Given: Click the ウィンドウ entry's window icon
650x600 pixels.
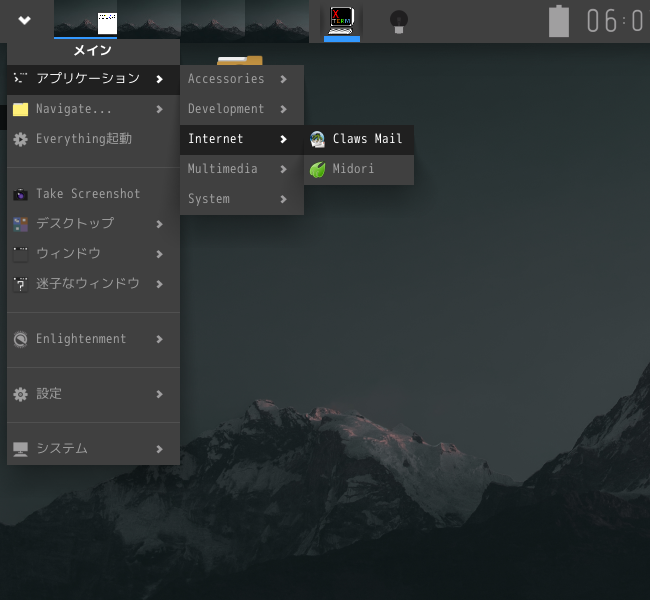Looking at the screenshot, I should click(x=20, y=254).
